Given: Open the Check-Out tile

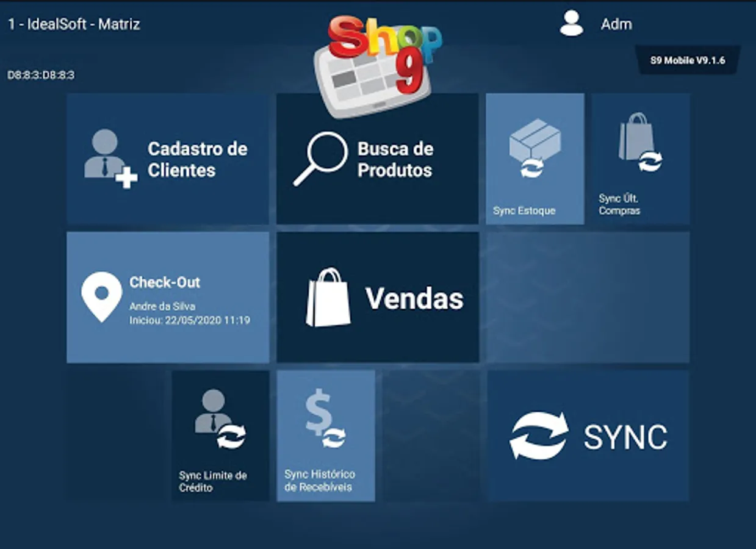Looking at the screenshot, I should (x=168, y=297).
